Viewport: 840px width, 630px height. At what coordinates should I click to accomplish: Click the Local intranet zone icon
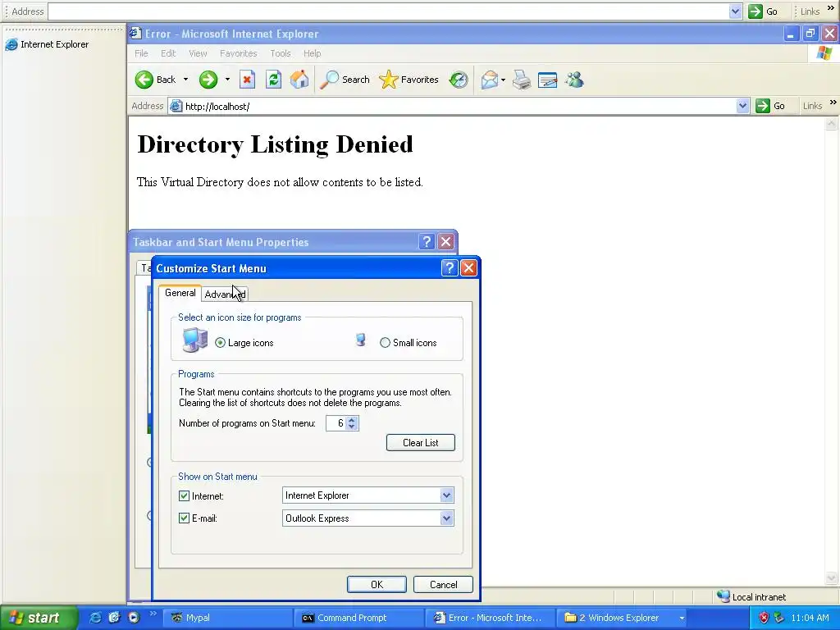724,596
